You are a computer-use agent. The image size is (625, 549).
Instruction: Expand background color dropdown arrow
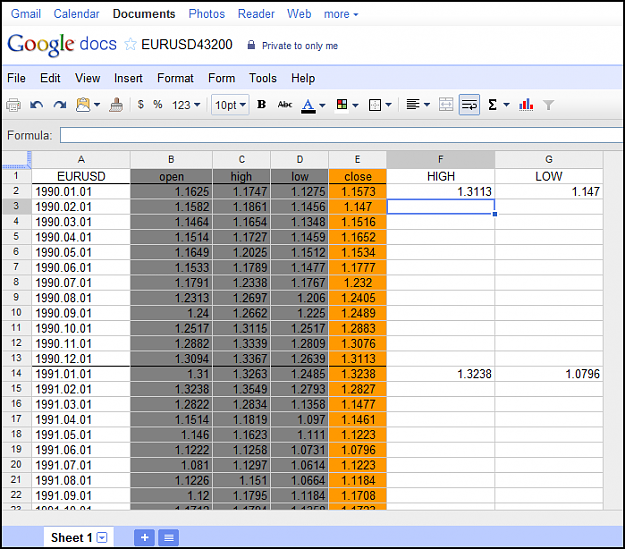(x=355, y=105)
